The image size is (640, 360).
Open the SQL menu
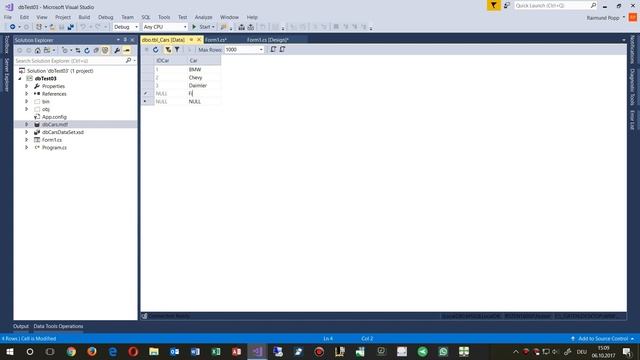(146, 17)
